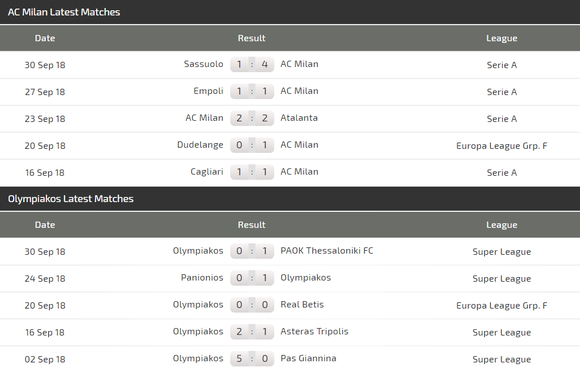Select the Empoli 1:1 AC Milan score
This screenshot has width=580, height=371.
coord(252,91)
